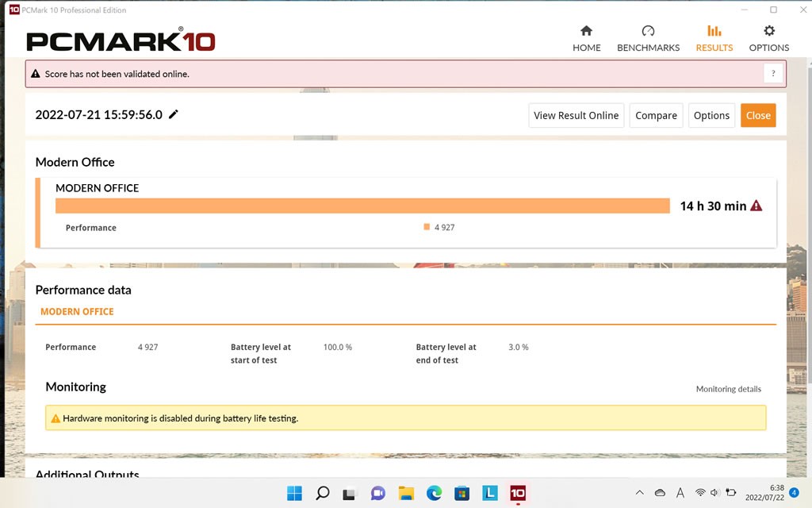Image resolution: width=812 pixels, height=508 pixels.
Task: Open the Chat icon on taskbar
Action: (378, 493)
